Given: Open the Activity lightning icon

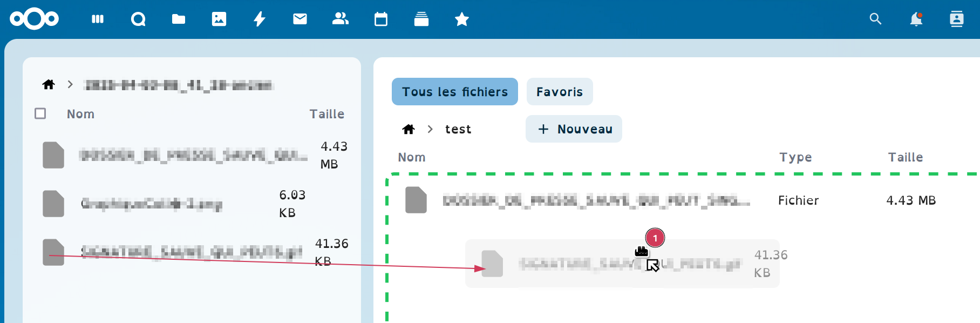Looking at the screenshot, I should 260,19.
